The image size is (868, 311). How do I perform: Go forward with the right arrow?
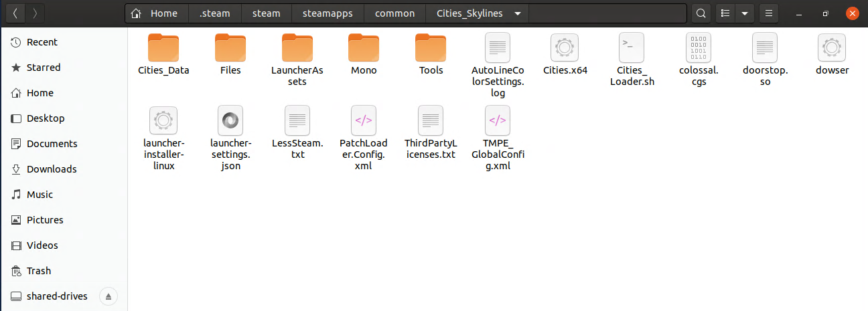(x=35, y=13)
